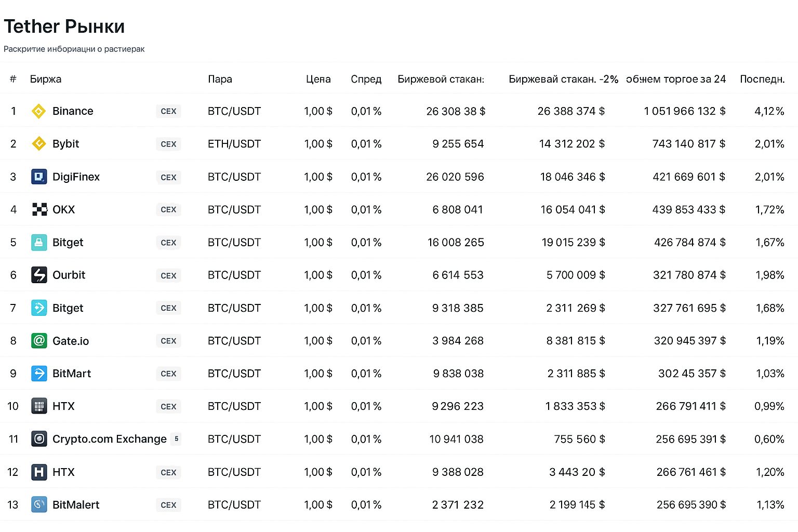
Task: Sort by the Цена column header
Action: pos(318,79)
